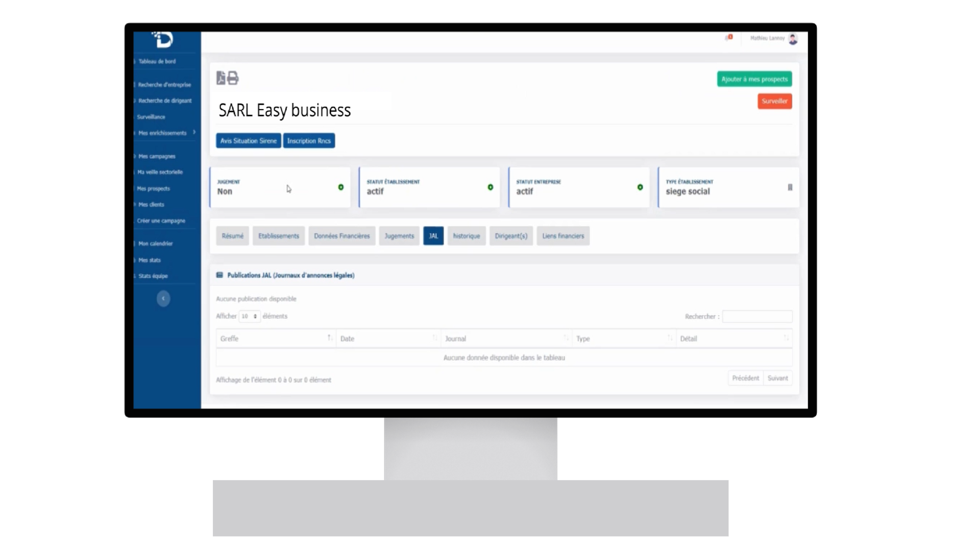Image resolution: width=980 pixels, height=551 pixels.
Task: Toggle the Statut Entreprise active green dot
Action: click(640, 187)
